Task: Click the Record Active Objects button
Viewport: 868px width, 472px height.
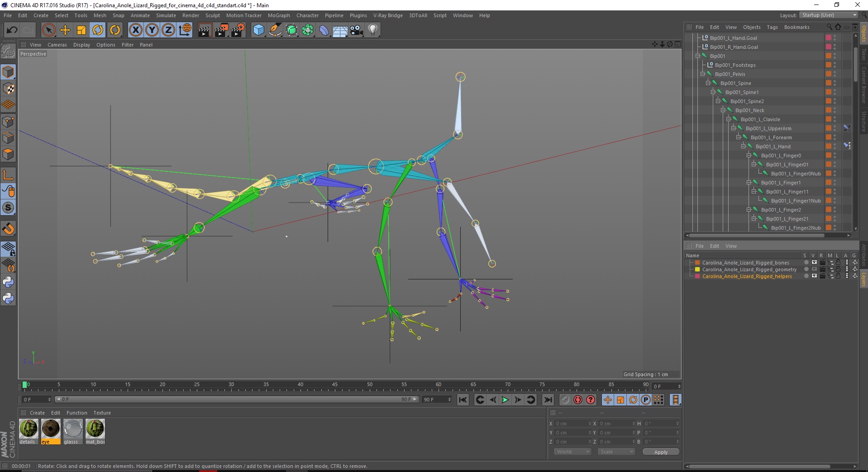Action: (565, 400)
